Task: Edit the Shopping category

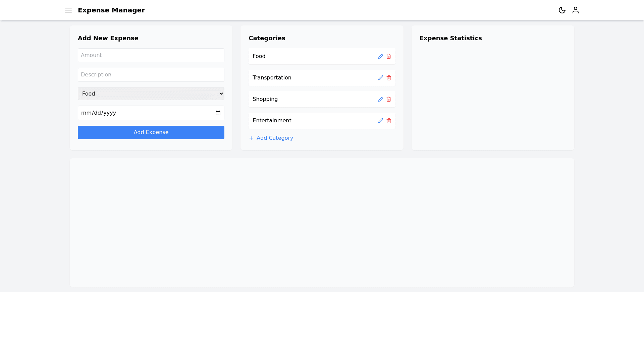Action: [380, 99]
